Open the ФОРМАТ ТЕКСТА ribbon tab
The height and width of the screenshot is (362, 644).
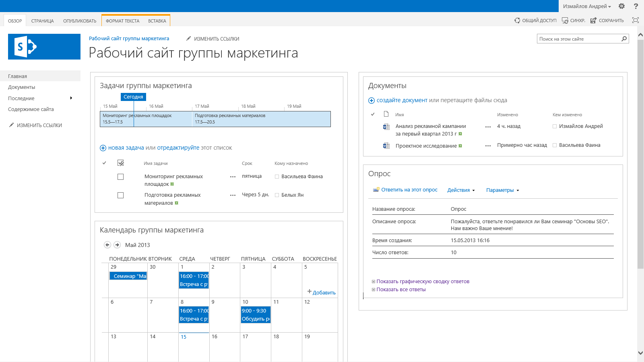click(122, 21)
